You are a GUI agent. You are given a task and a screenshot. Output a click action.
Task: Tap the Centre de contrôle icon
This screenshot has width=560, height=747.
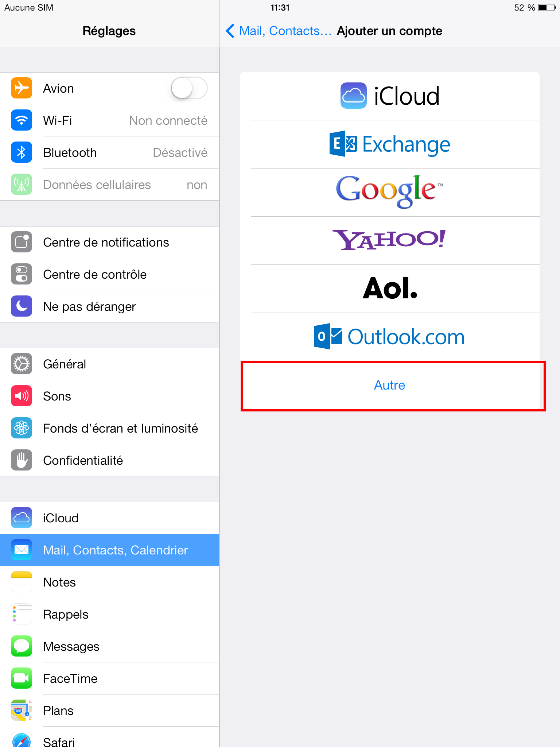pos(22,274)
